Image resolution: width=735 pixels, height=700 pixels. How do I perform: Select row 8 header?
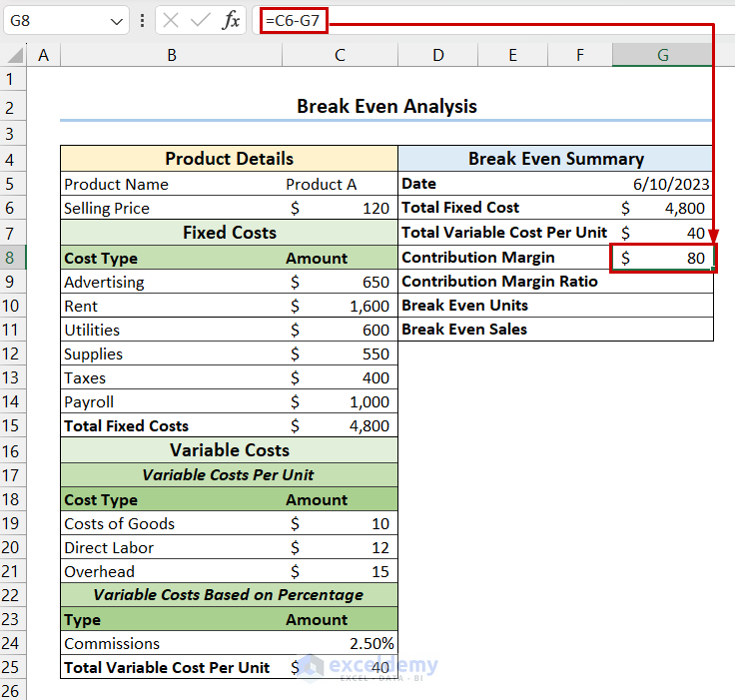pos(12,258)
